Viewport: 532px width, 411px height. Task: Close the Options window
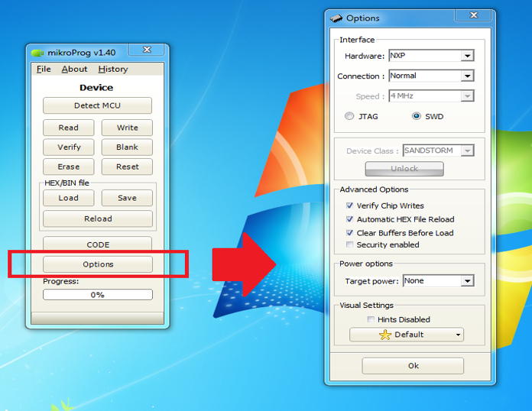[x=474, y=15]
